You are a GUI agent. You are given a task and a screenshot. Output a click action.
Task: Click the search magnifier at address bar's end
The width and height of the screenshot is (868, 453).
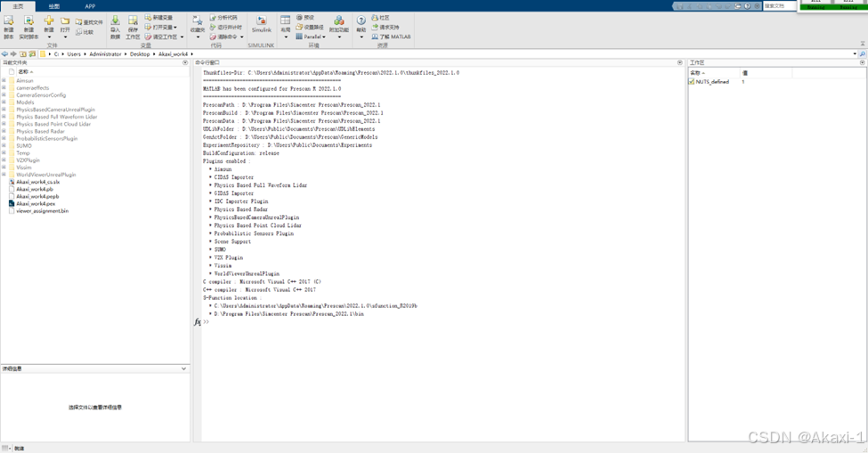(x=863, y=54)
